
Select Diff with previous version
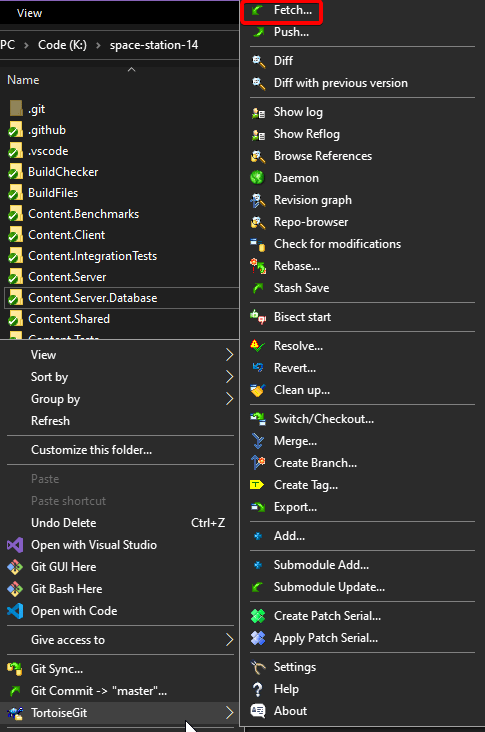[x=341, y=83]
